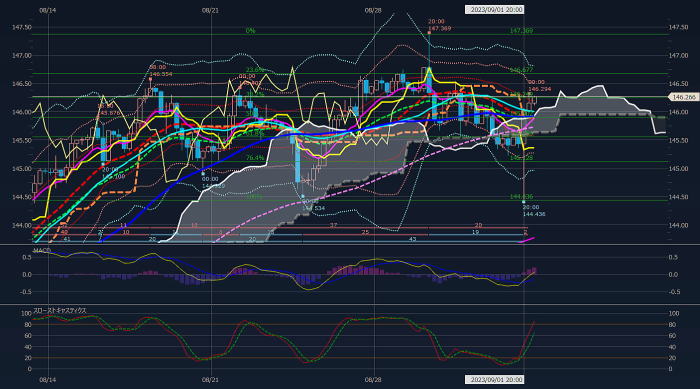The height and width of the screenshot is (389, 700).
Task: Click 80 on the stochastics right axis
Action: [672, 325]
